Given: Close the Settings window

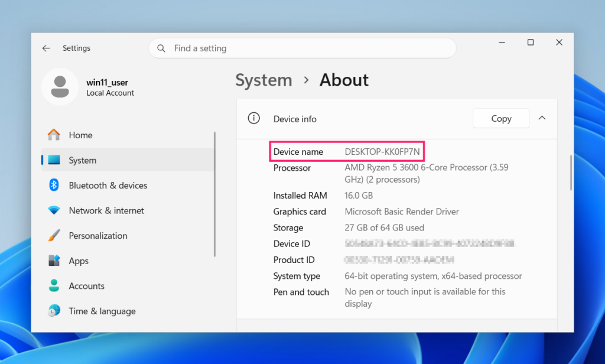Looking at the screenshot, I should click(559, 43).
